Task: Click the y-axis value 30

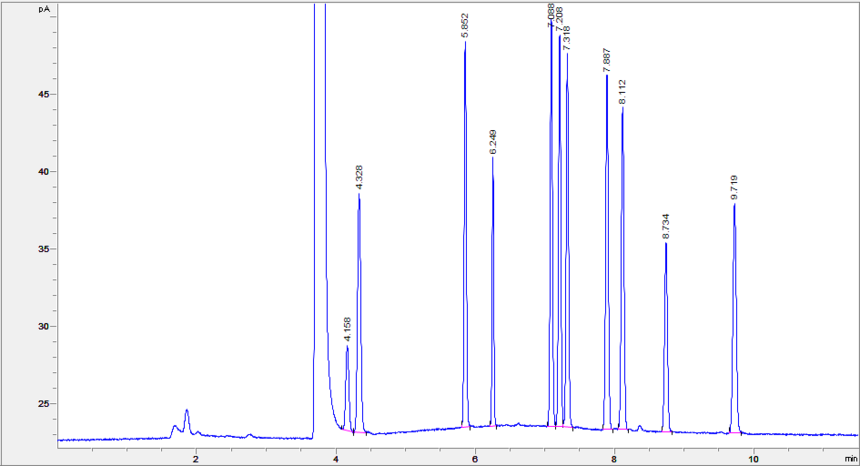Action: coord(44,326)
